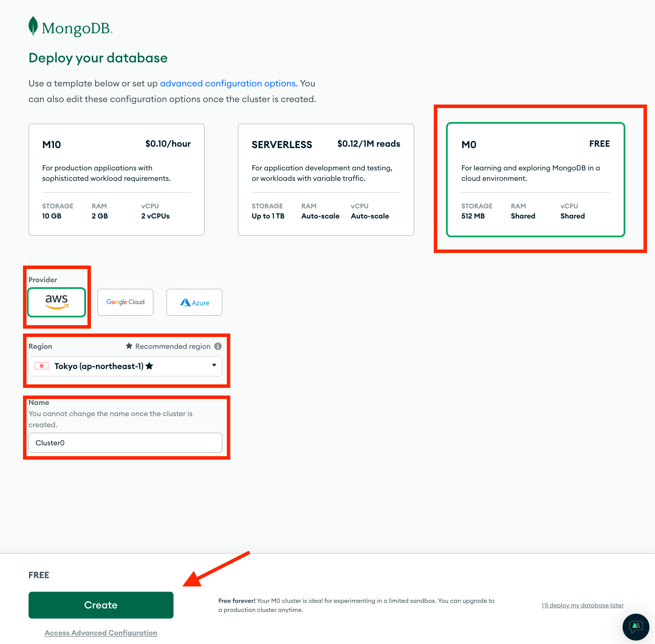Image resolution: width=655 pixels, height=644 pixels.
Task: Open advanced configuration options link
Action: pos(229,83)
